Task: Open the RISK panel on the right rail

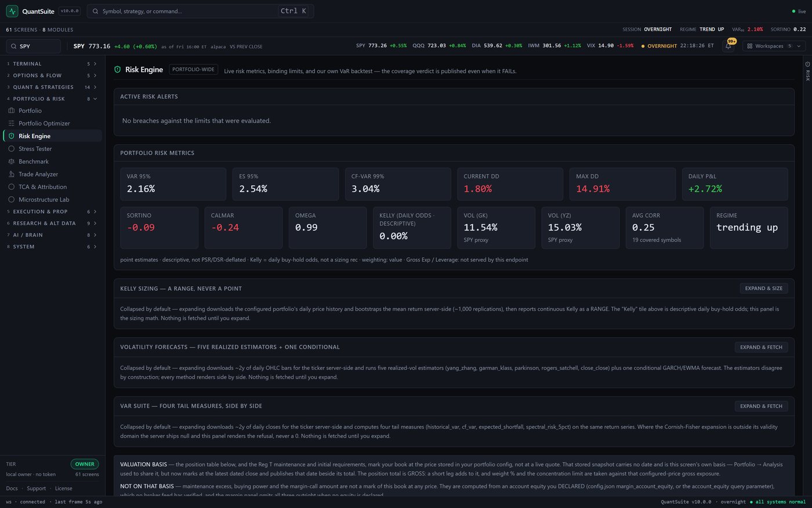Action: [807, 71]
